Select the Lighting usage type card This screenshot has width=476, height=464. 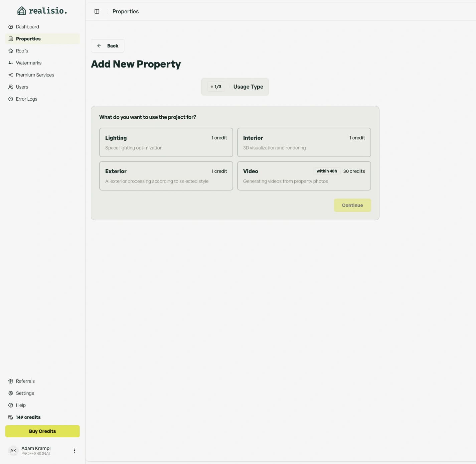[x=166, y=142]
